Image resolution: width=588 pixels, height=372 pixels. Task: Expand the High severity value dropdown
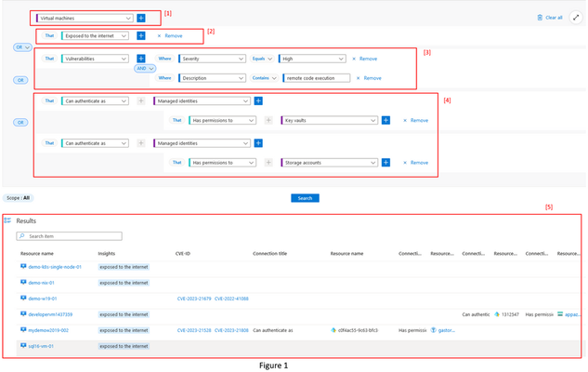pos(312,59)
